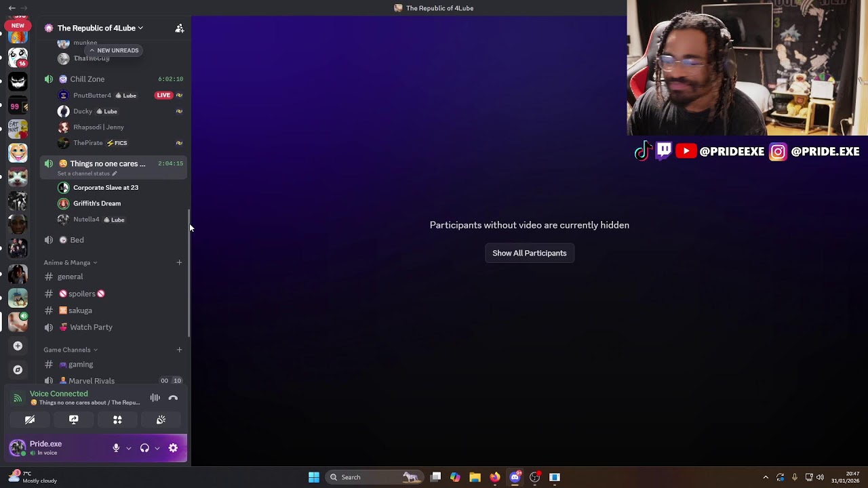This screenshot has width=868, height=488.
Task: Open the Eat Pant server icon
Action: coord(18,129)
